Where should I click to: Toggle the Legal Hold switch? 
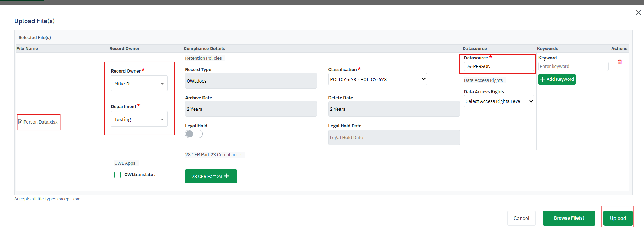tap(194, 134)
